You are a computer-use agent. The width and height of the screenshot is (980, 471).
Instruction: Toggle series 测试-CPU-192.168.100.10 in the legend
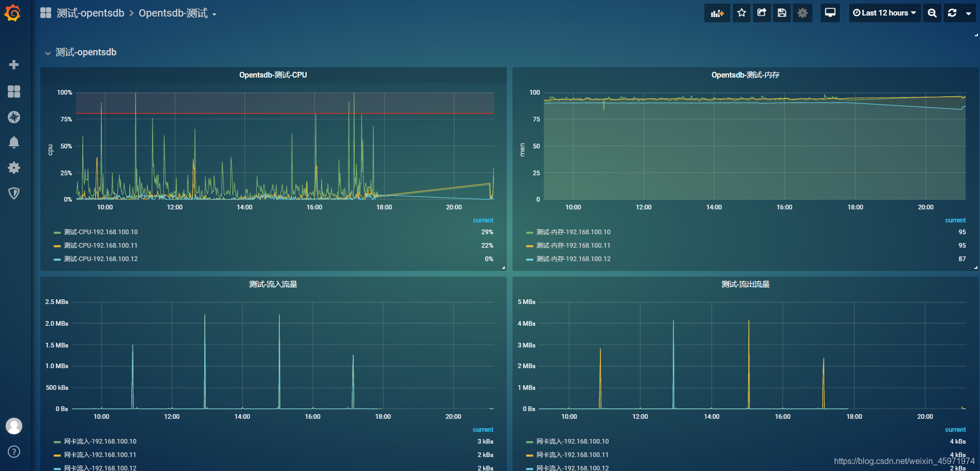coord(101,232)
